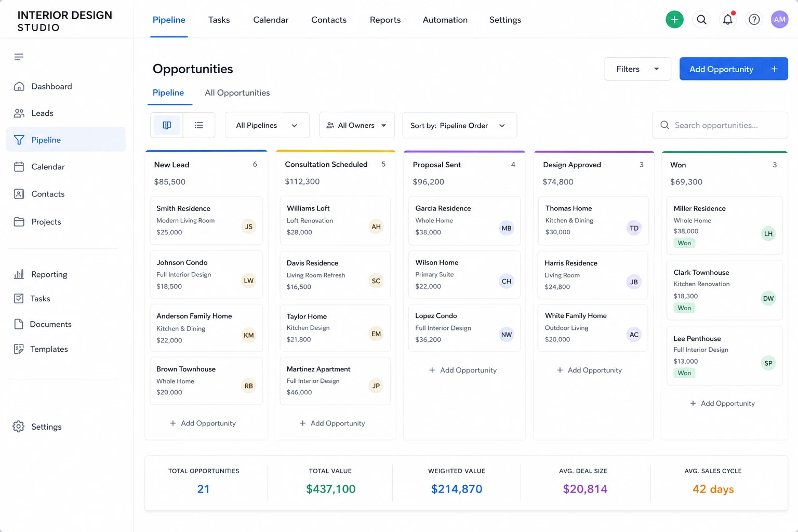The image size is (798, 532).
Task: Click the Reporting bar chart icon
Action: 19,274
